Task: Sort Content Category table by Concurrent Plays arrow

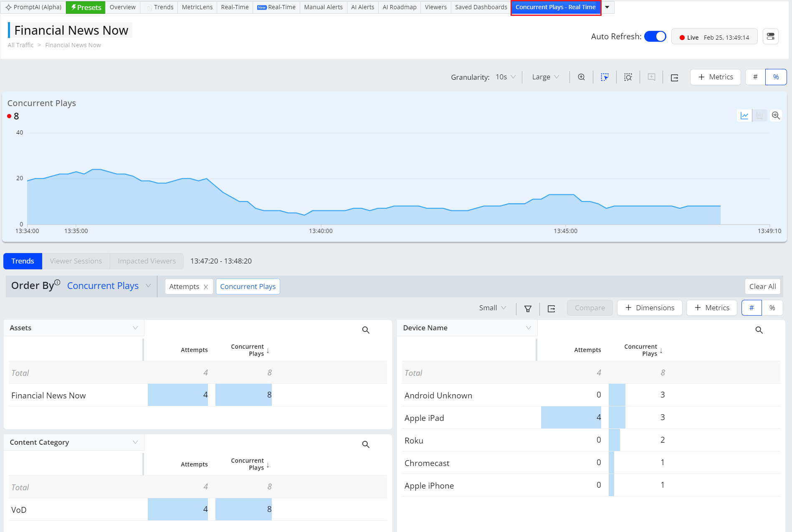Action: pyautogui.click(x=268, y=465)
